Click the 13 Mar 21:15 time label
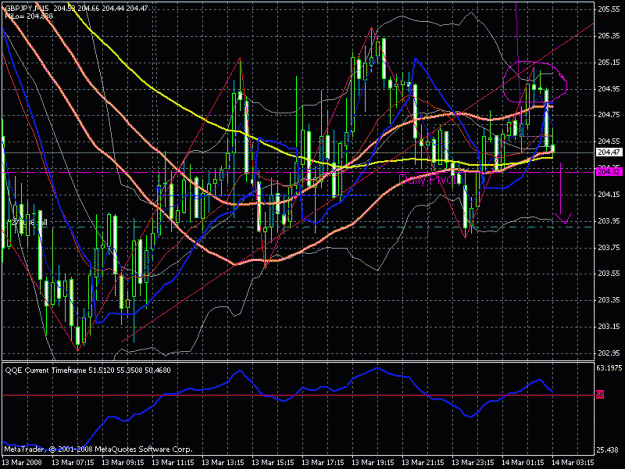625x469 pixels. click(423, 463)
